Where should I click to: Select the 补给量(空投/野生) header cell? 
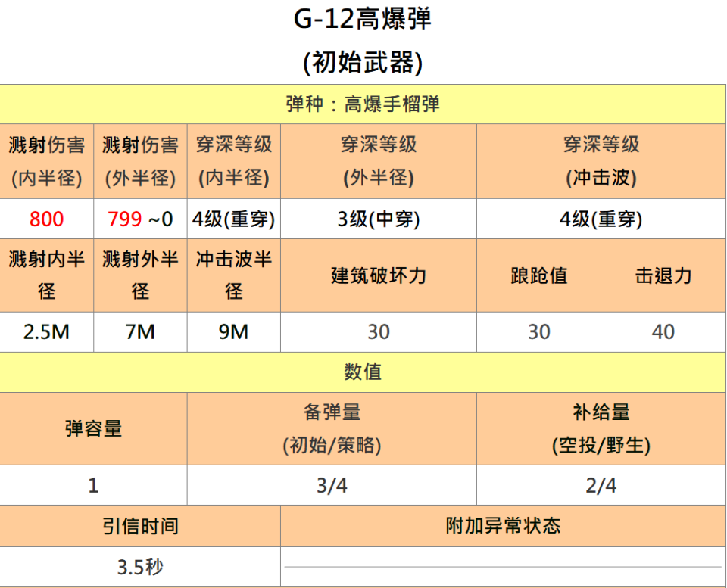(601, 428)
